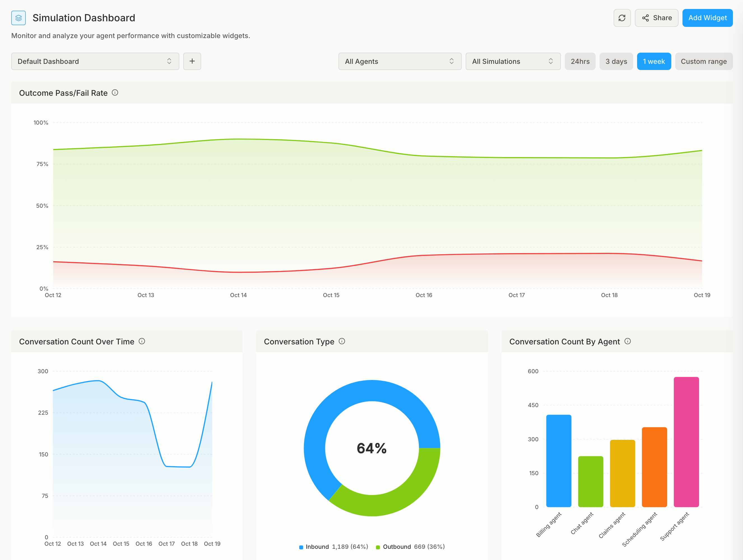Click the Conversation Type widget title

point(299,341)
